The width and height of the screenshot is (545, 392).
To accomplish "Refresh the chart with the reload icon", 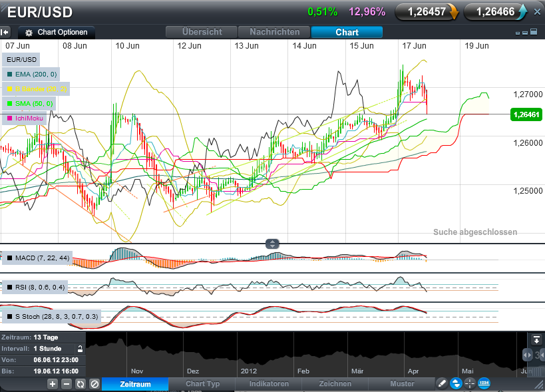I will [x=81, y=384].
